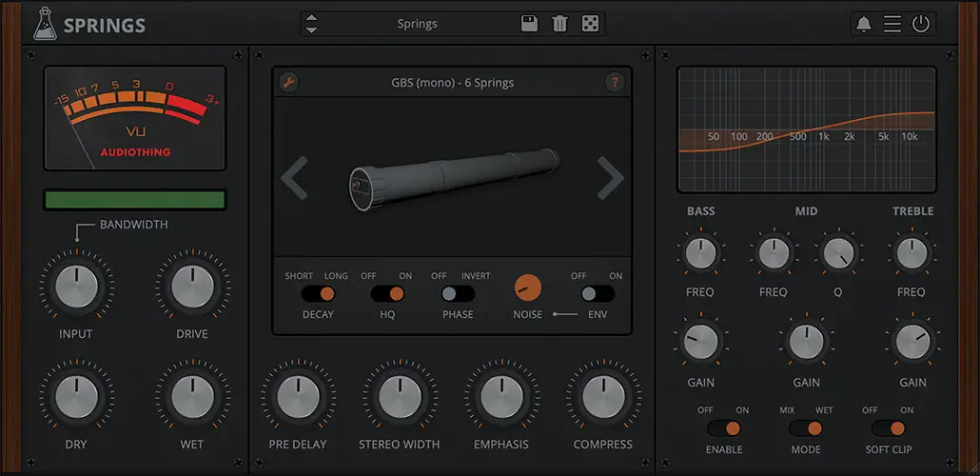
Task: Open help with the question mark icon
Action: pos(615,82)
